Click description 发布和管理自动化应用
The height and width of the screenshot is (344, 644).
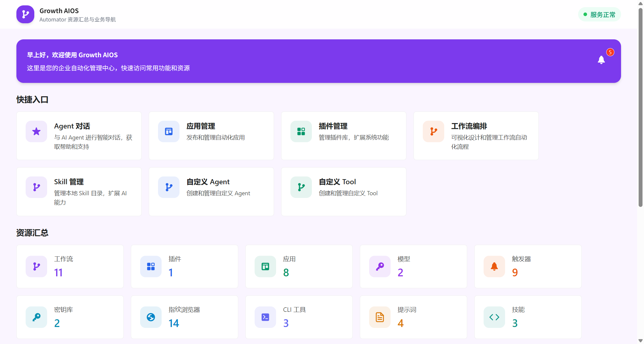click(x=216, y=137)
